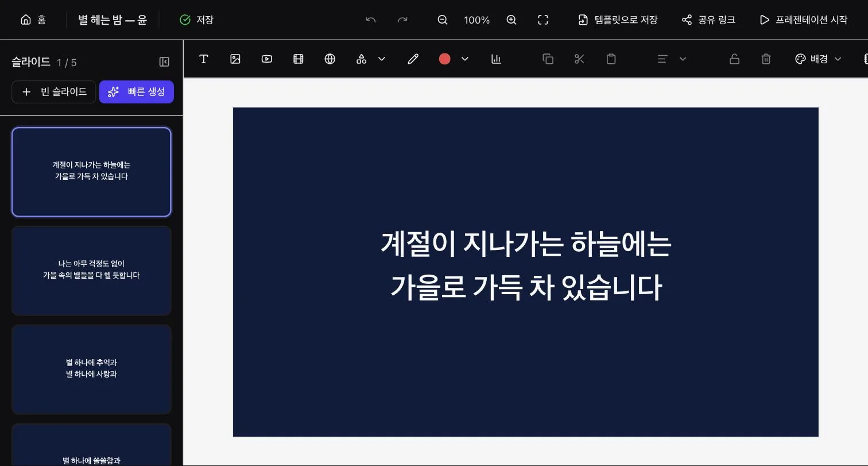
Task: Select slide thumbnail 별 하나에 추억과
Action: [x=91, y=369]
